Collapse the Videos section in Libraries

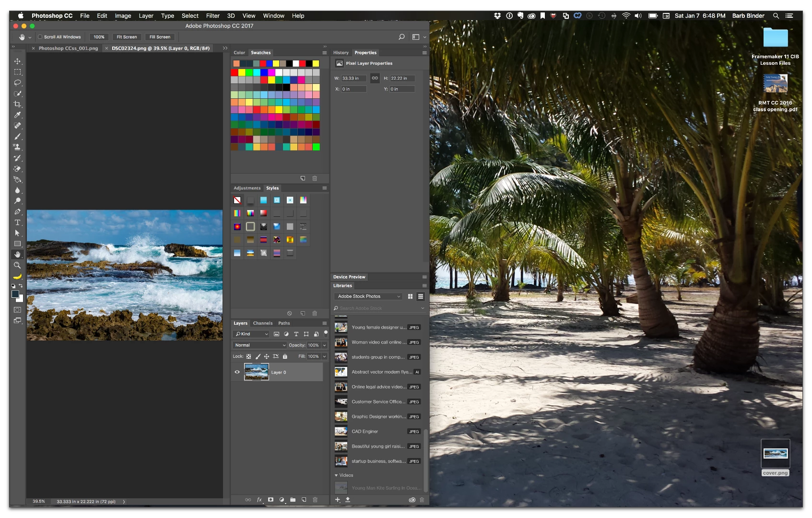coord(336,475)
